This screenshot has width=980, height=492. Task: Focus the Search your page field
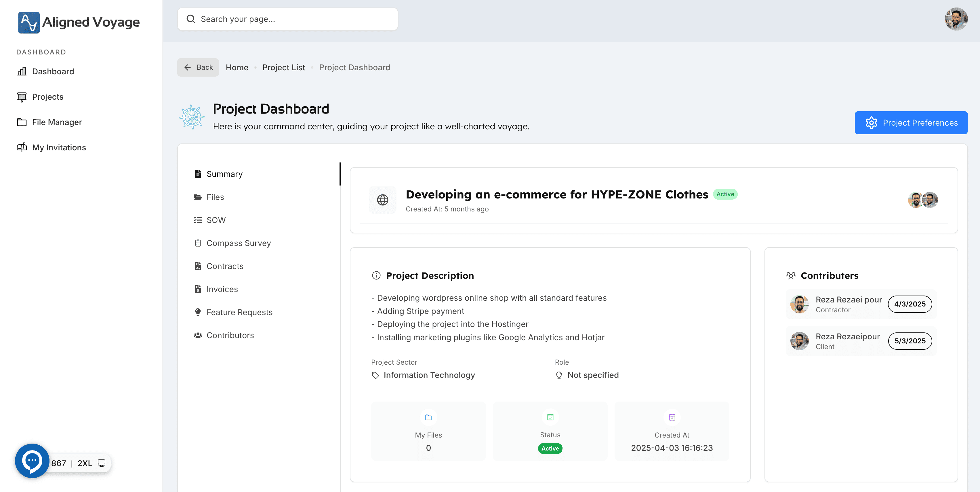tap(288, 19)
